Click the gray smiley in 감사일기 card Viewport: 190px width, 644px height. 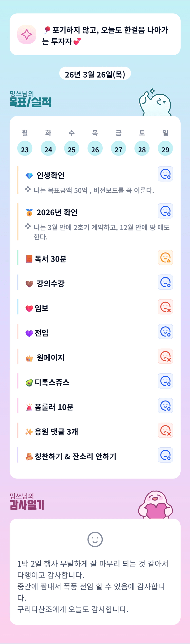[95, 539]
